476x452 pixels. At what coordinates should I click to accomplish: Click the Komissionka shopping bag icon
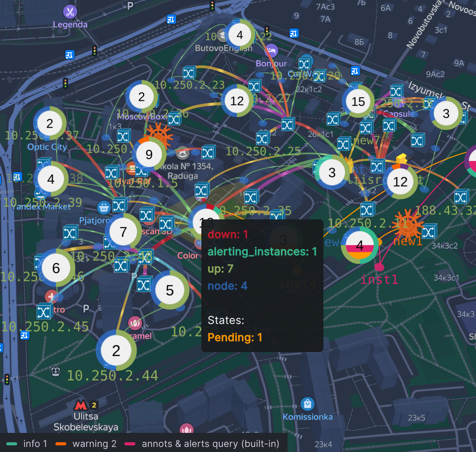tap(308, 404)
